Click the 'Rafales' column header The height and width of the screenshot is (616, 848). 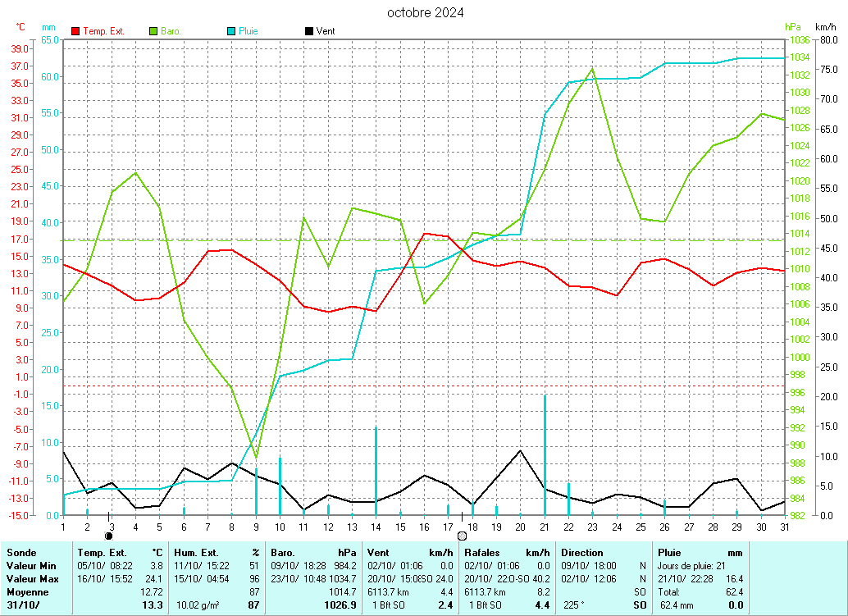click(482, 553)
